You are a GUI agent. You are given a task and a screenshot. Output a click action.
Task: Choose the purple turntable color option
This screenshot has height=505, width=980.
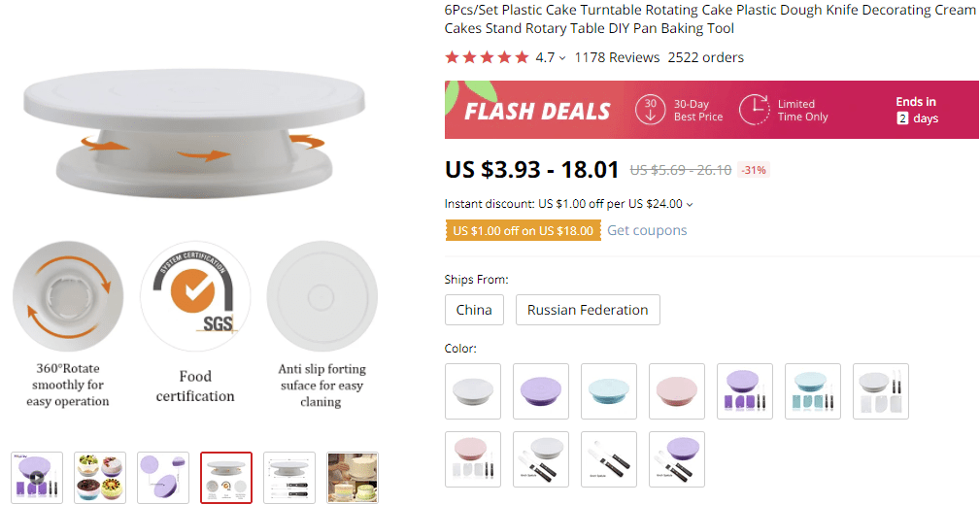click(541, 391)
